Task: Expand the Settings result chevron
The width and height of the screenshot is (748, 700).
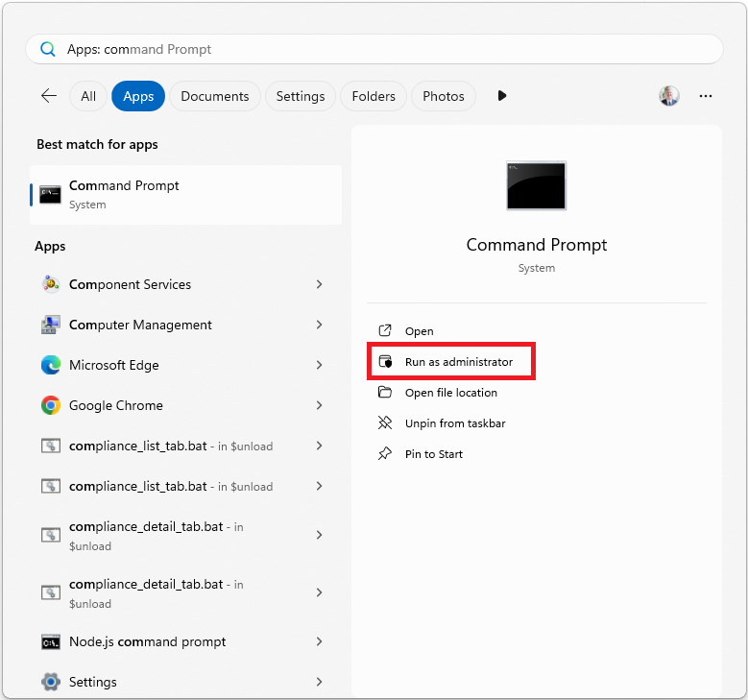Action: tap(319, 682)
